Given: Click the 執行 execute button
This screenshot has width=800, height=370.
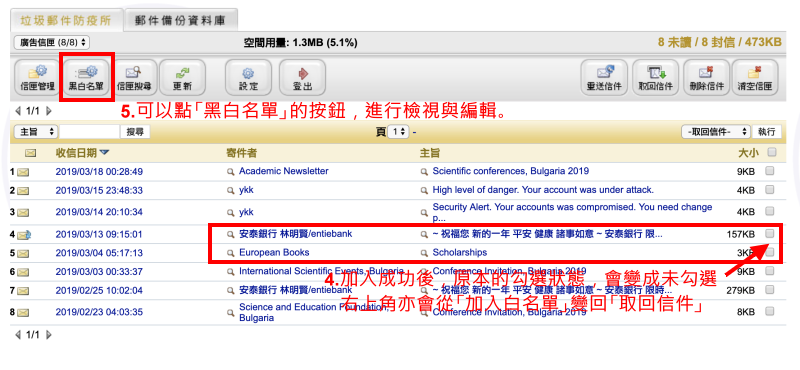Looking at the screenshot, I should click(767, 132).
